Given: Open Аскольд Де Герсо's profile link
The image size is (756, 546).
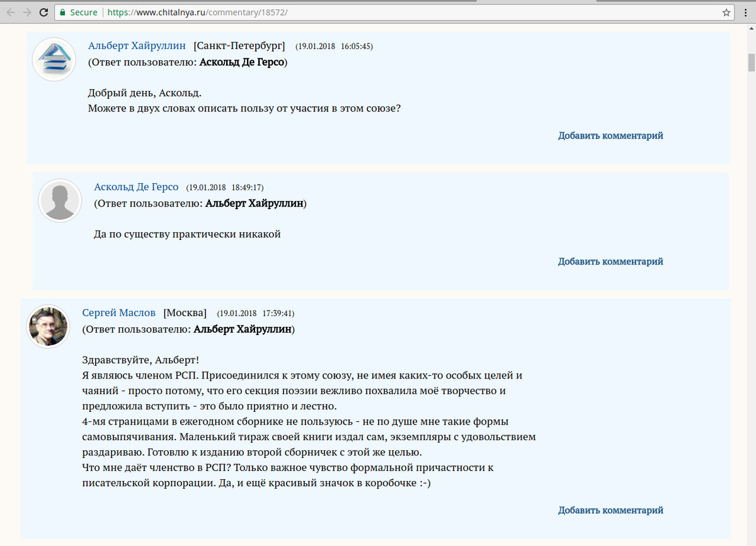Looking at the screenshot, I should tap(136, 187).
